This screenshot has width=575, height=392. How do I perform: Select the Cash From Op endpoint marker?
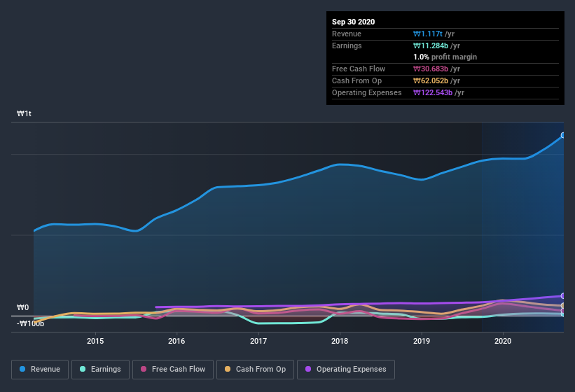tap(563, 305)
